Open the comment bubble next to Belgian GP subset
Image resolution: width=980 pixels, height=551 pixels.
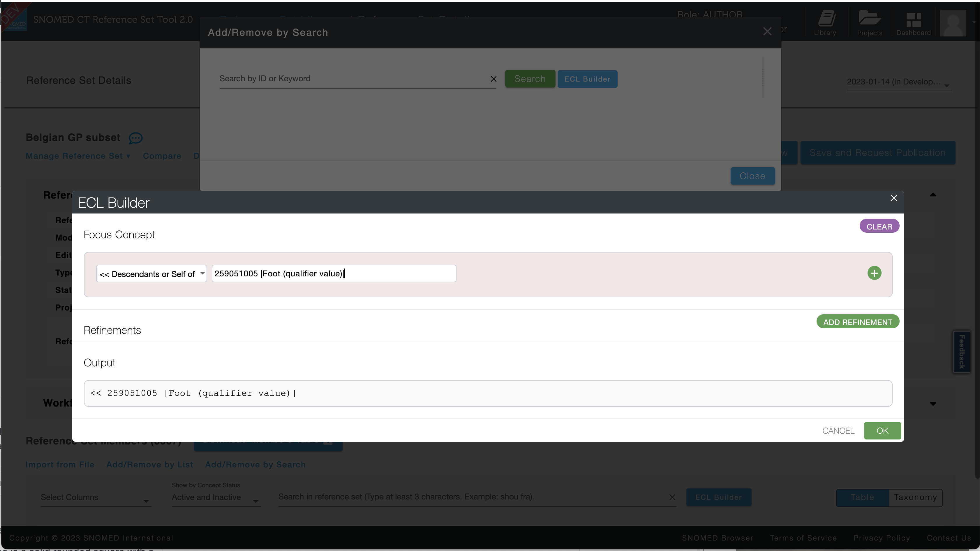tap(135, 138)
